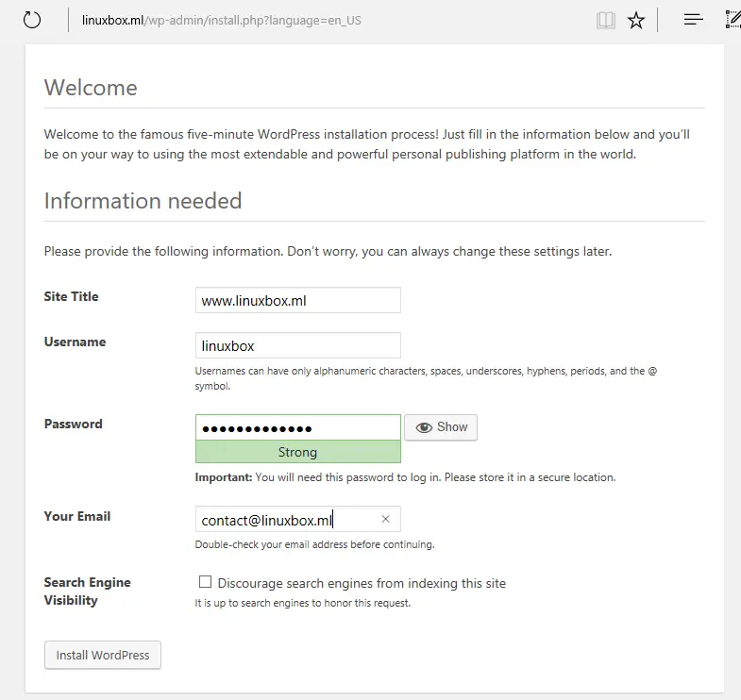Click 'Please provide the following information' text
Viewport: 741px width, 700px height.
point(328,251)
